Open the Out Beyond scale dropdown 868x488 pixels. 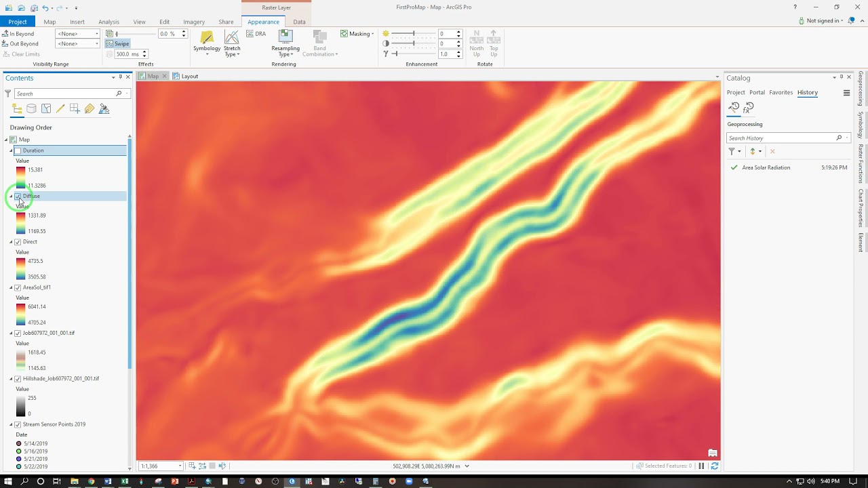(x=96, y=44)
